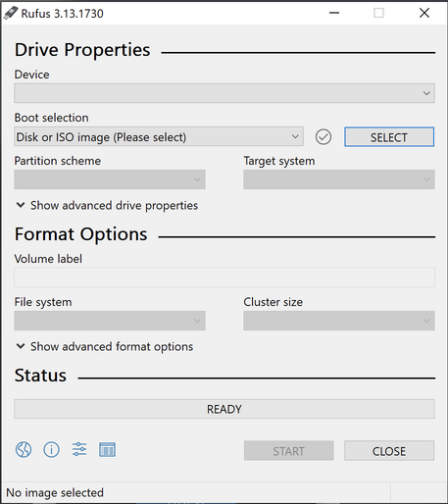Open the Target system dropdown
Image resolution: width=448 pixels, height=504 pixels.
pyautogui.click(x=339, y=179)
